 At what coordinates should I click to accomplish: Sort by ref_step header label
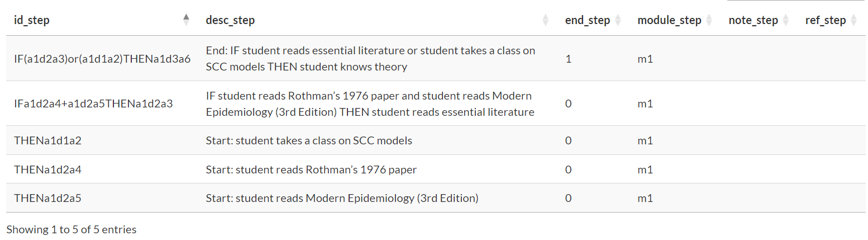(x=826, y=21)
